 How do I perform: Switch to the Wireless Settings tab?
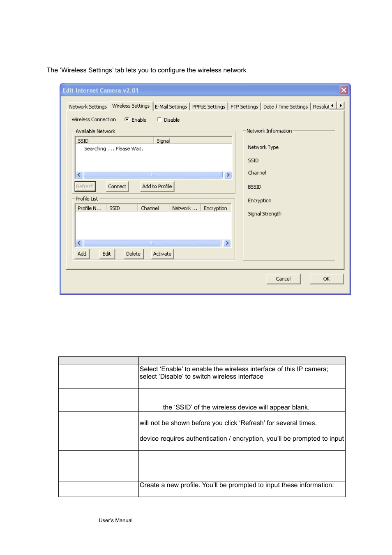click(x=131, y=106)
